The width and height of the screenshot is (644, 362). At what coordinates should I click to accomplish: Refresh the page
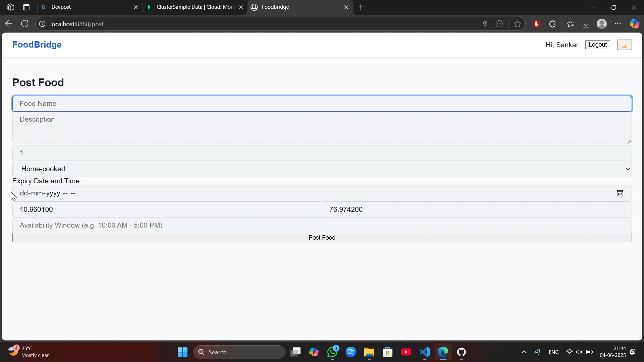click(24, 24)
